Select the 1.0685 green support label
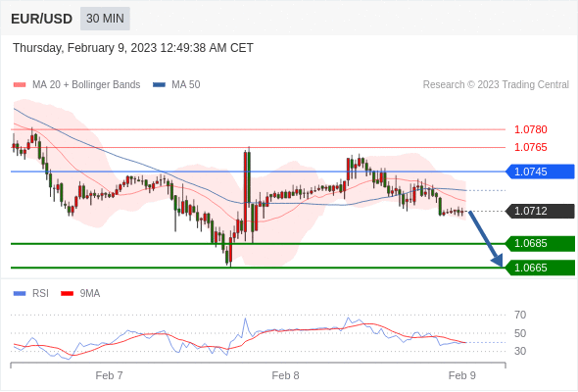This screenshot has width=578, height=392. (x=540, y=244)
